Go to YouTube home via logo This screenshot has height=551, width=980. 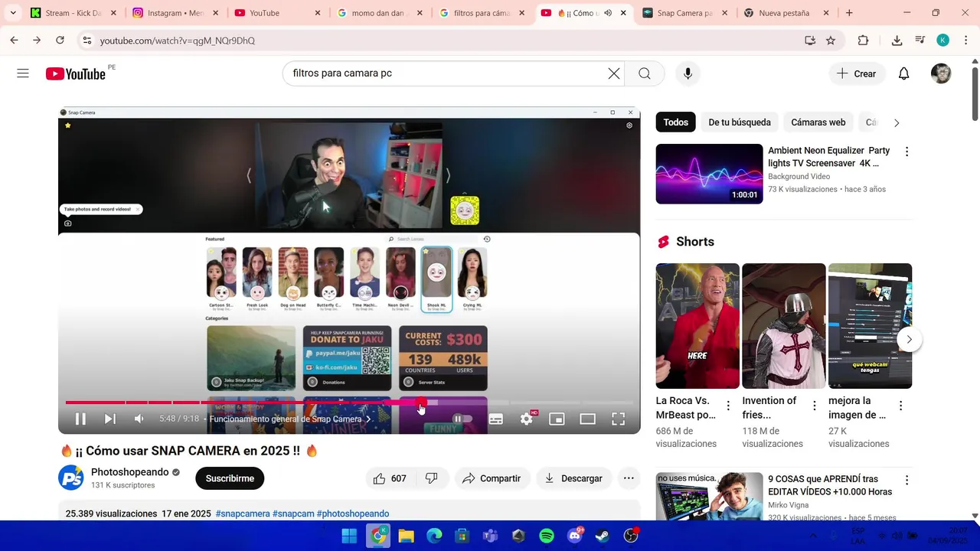pyautogui.click(x=75, y=73)
